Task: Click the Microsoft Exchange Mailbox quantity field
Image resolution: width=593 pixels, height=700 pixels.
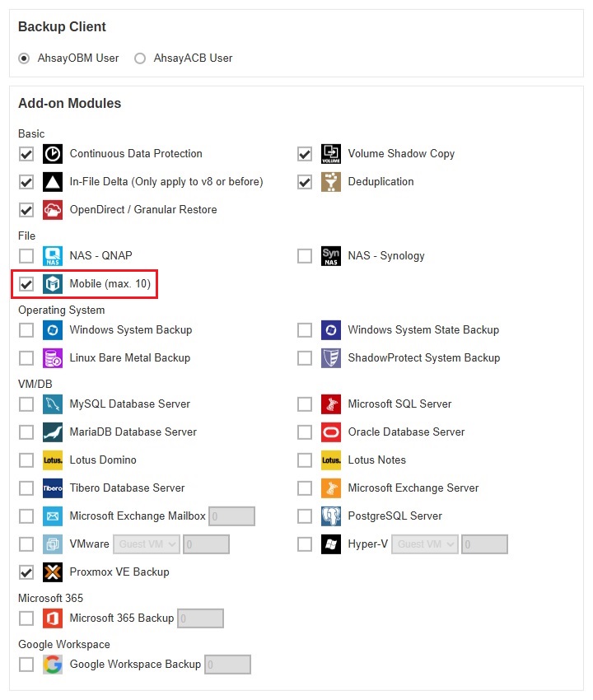Action: point(231,516)
